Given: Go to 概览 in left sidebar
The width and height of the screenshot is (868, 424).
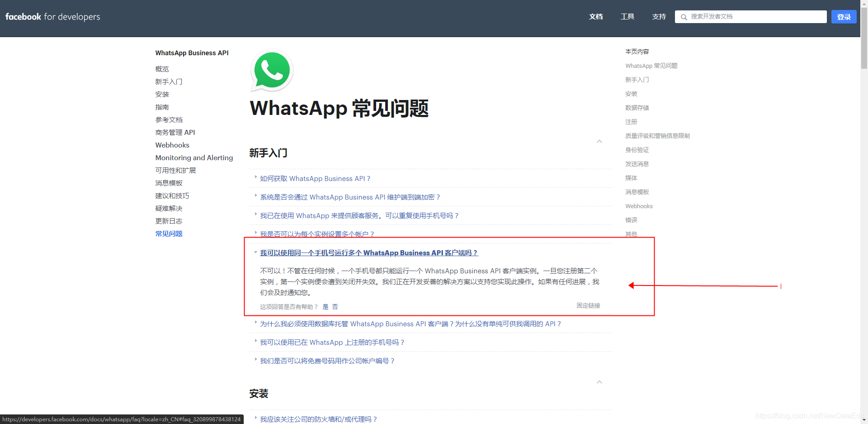Looking at the screenshot, I should tap(162, 69).
